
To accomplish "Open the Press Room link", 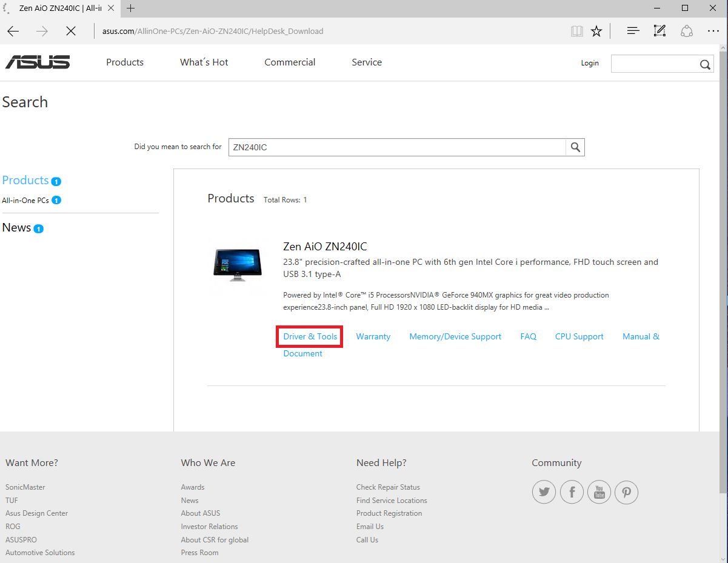I will (199, 553).
